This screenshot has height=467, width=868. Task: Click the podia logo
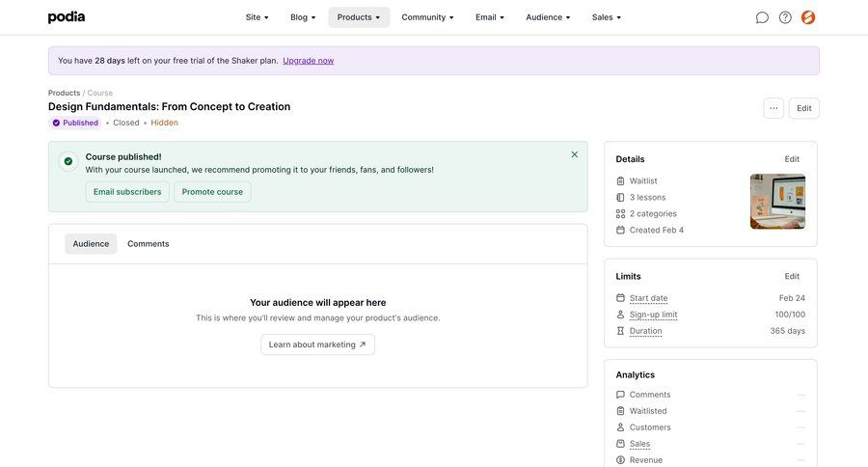pos(67,16)
